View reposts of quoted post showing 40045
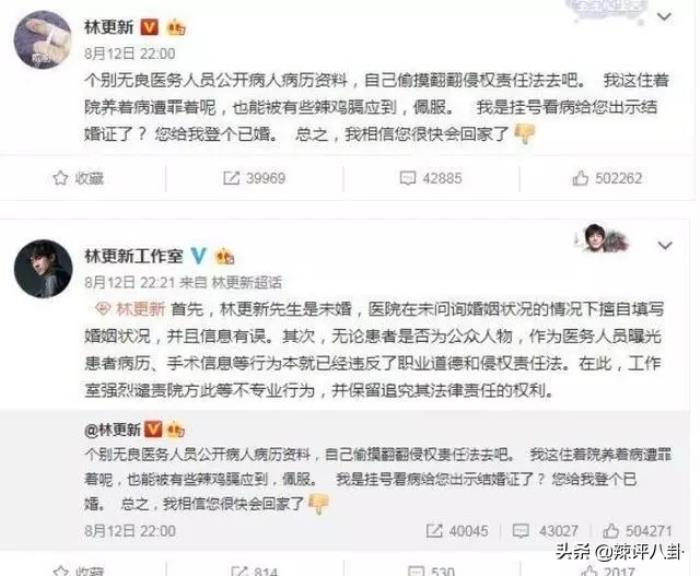 click(457, 530)
